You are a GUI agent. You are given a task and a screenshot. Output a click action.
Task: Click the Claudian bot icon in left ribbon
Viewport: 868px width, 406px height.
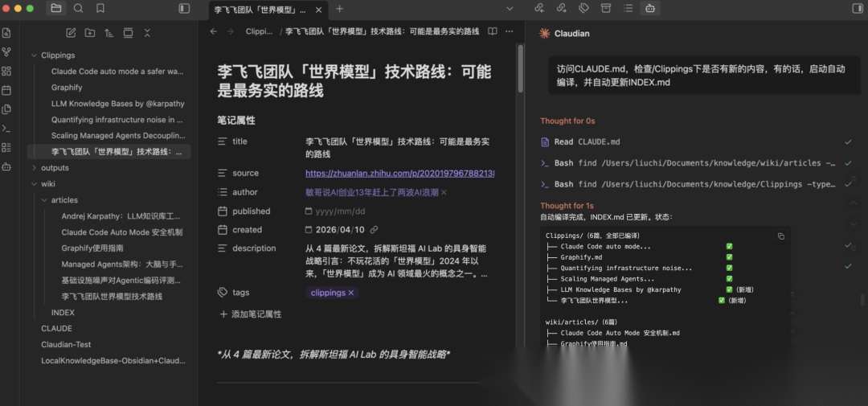6,166
